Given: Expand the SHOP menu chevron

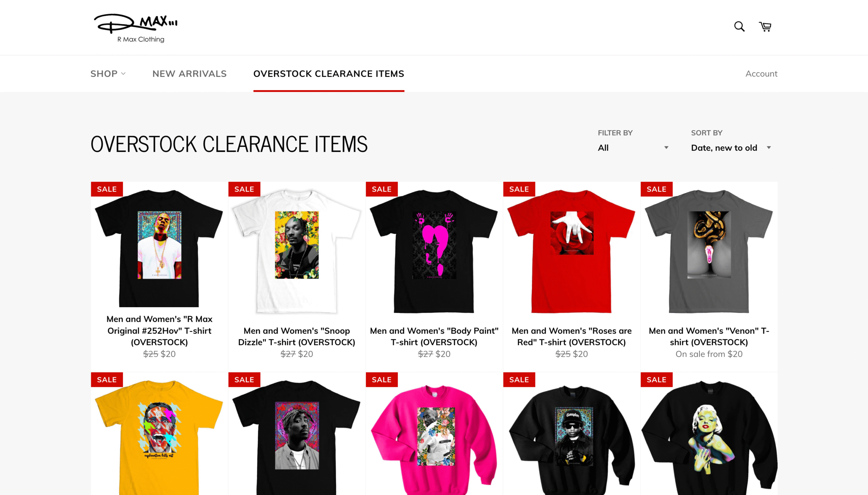Looking at the screenshot, I should (x=123, y=74).
